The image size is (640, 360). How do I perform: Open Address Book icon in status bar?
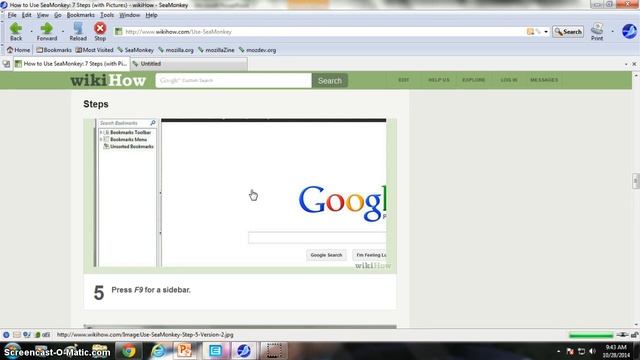[37, 335]
